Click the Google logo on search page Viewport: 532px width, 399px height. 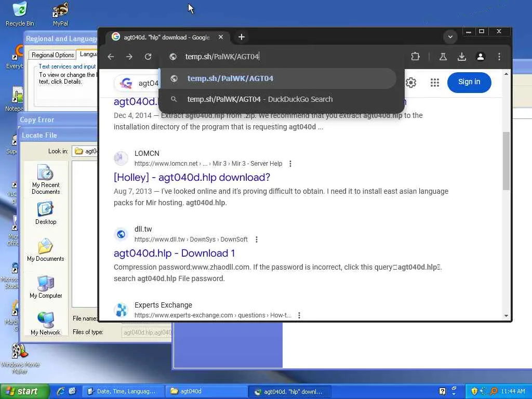coord(126,83)
